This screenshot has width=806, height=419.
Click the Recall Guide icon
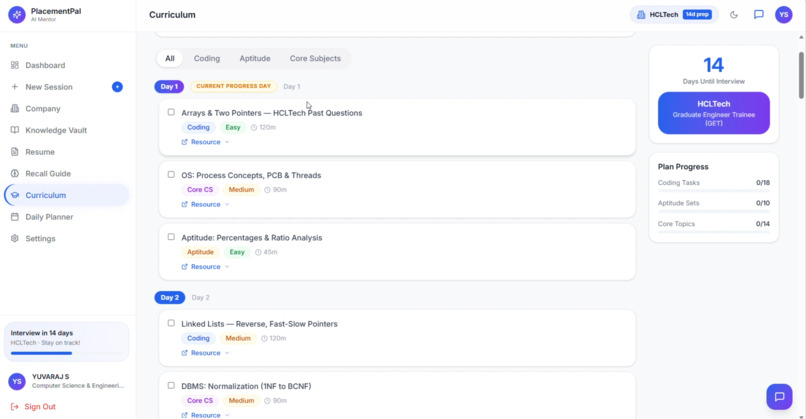[x=15, y=173]
